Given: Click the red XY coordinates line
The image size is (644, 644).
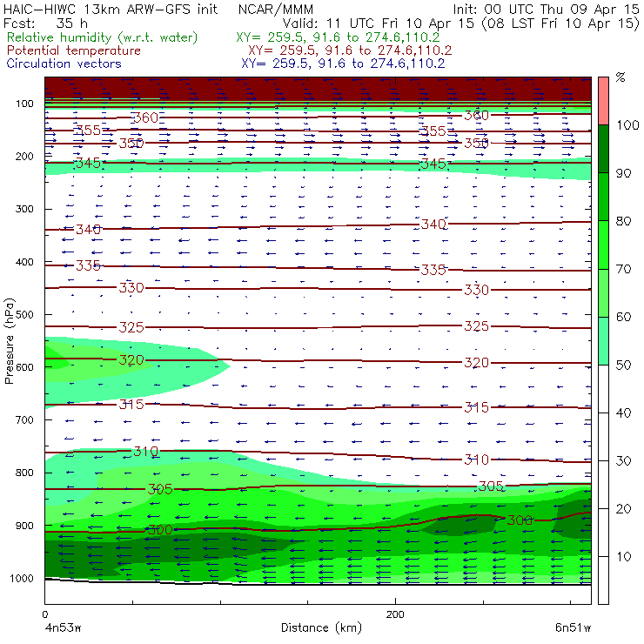Looking at the screenshot, I should (x=350, y=50).
